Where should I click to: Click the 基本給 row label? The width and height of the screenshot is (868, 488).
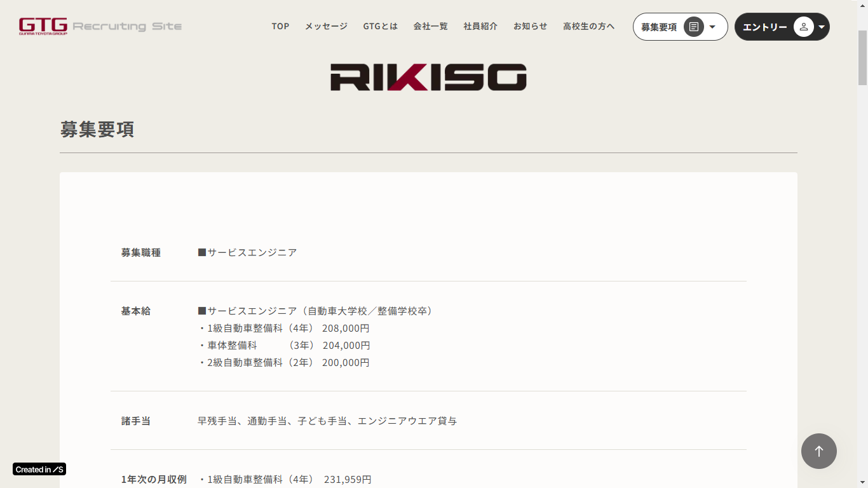coord(136,311)
